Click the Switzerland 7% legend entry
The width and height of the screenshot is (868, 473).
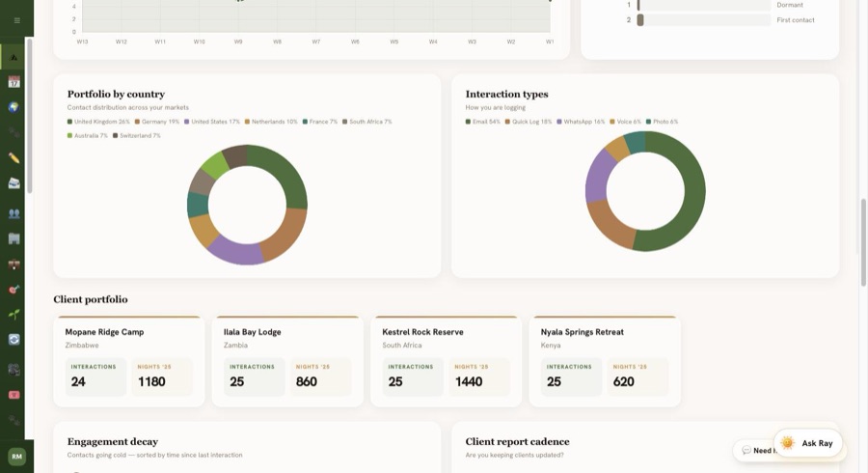coord(137,135)
